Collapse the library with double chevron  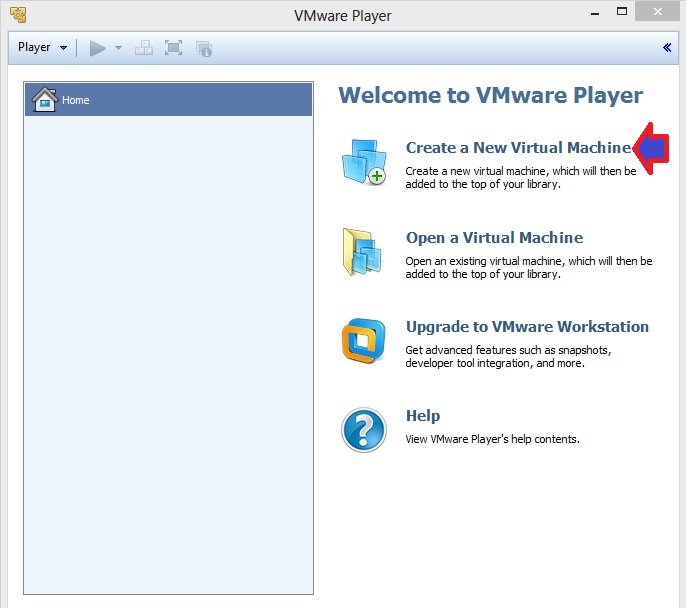coord(667,47)
